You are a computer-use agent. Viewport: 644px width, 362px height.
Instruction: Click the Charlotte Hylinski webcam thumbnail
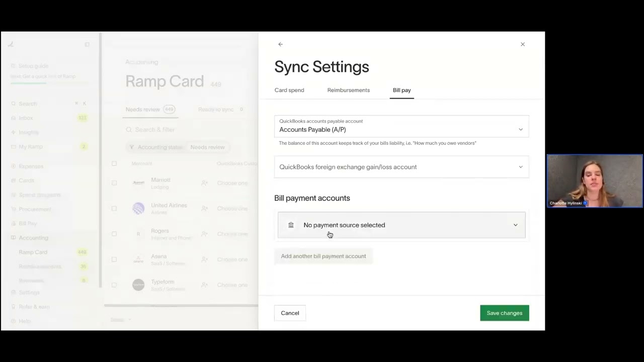click(595, 181)
